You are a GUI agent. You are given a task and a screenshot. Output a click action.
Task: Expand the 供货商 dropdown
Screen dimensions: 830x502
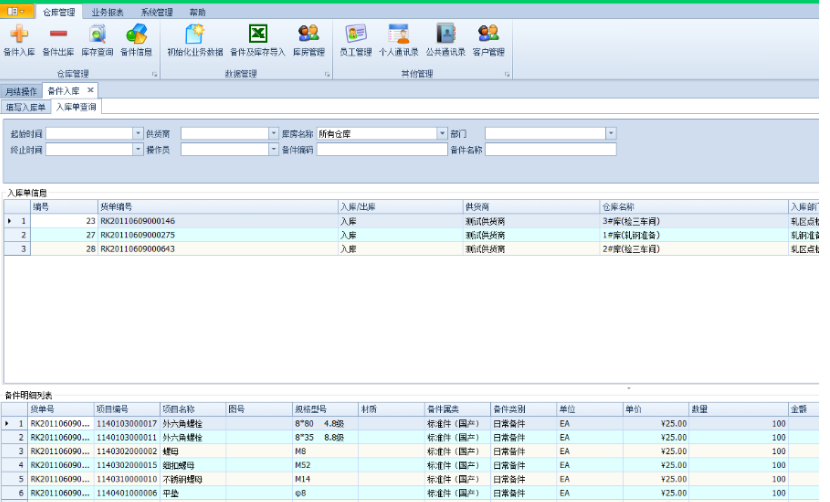pos(271,133)
